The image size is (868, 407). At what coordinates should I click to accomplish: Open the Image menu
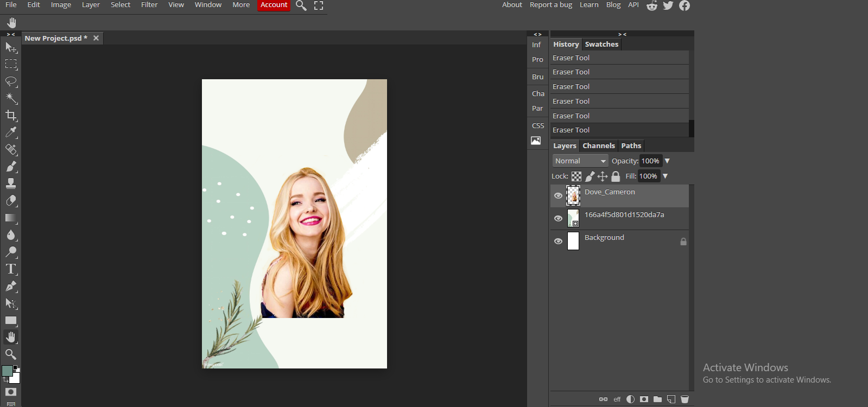tap(61, 5)
